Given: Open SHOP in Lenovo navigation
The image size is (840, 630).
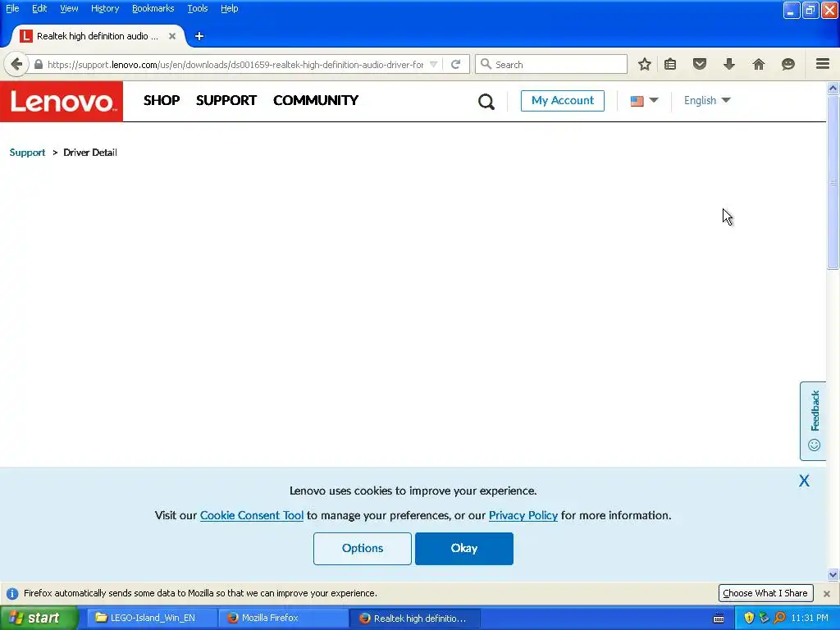Looking at the screenshot, I should pos(162,100).
